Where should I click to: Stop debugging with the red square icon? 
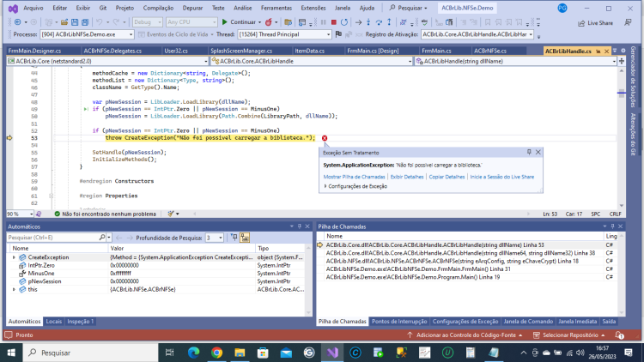[334, 22]
